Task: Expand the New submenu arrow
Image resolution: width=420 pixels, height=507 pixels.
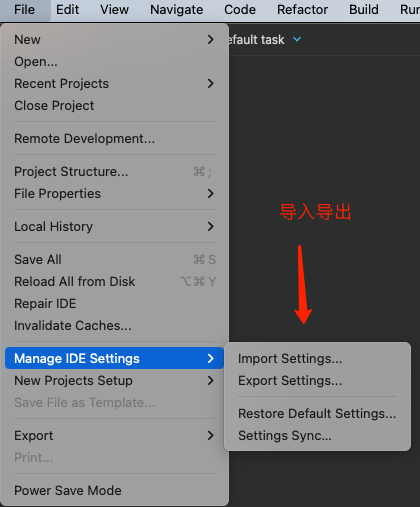Action: pos(210,40)
